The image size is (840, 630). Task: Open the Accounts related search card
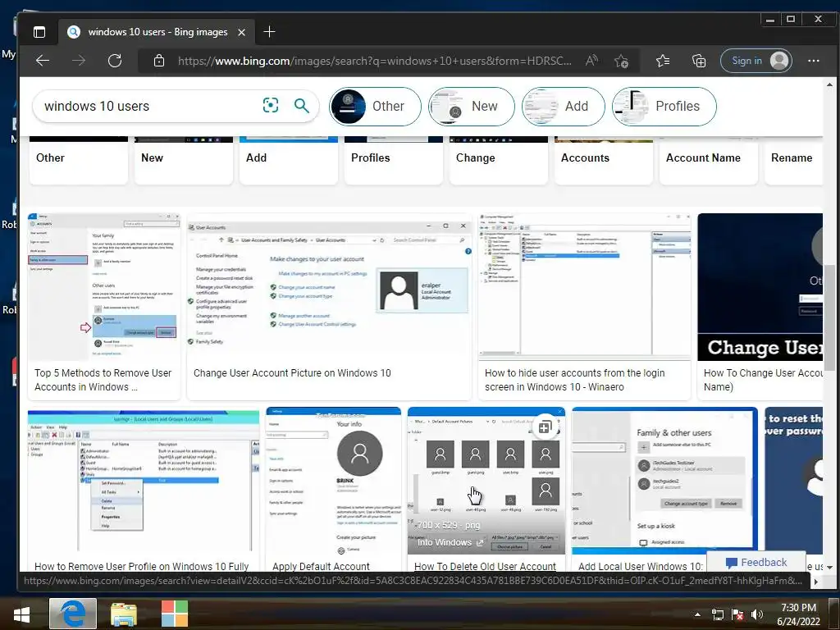604,160
